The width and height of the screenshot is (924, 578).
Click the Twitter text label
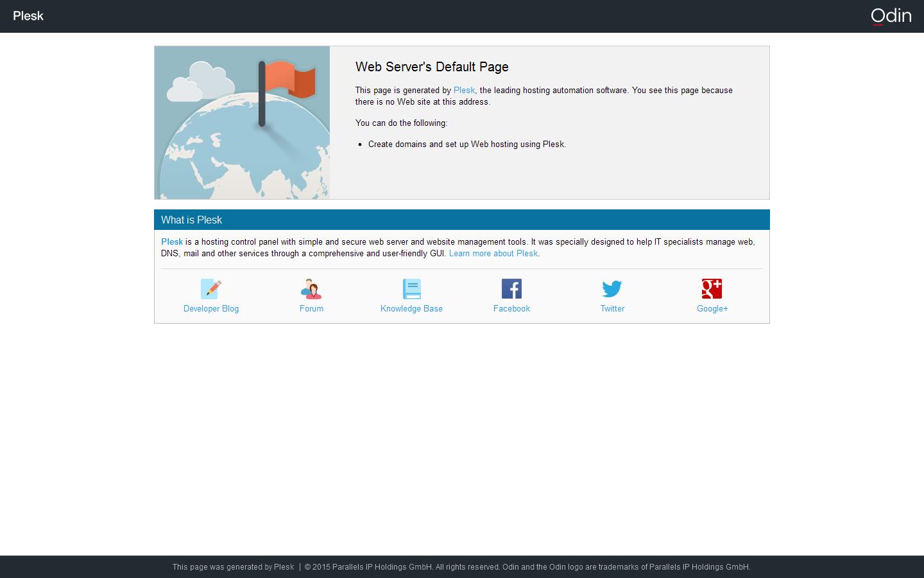tap(612, 309)
